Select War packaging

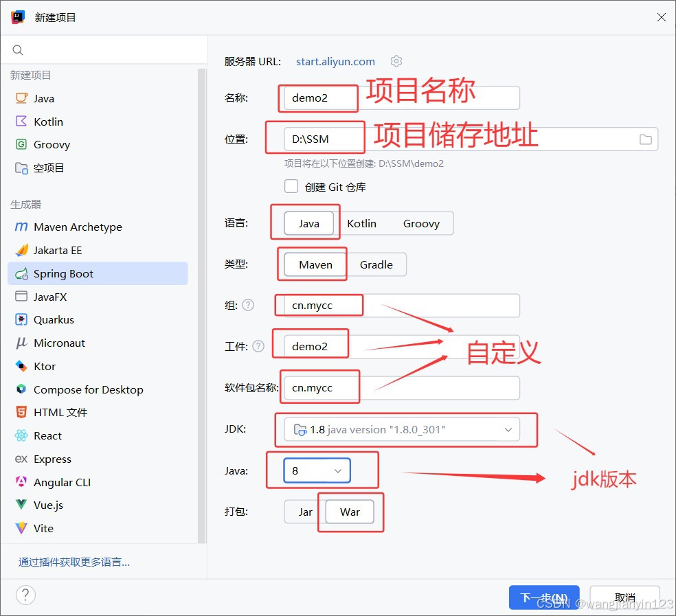(x=350, y=512)
